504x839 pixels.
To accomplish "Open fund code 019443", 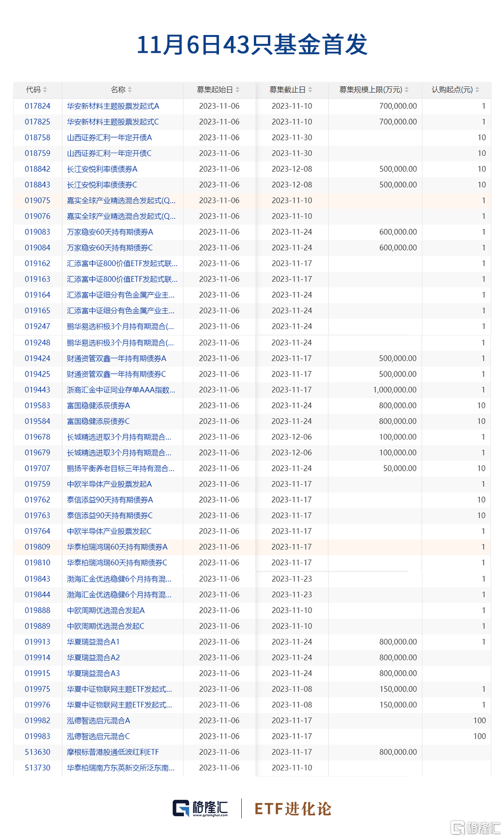I will point(37,390).
